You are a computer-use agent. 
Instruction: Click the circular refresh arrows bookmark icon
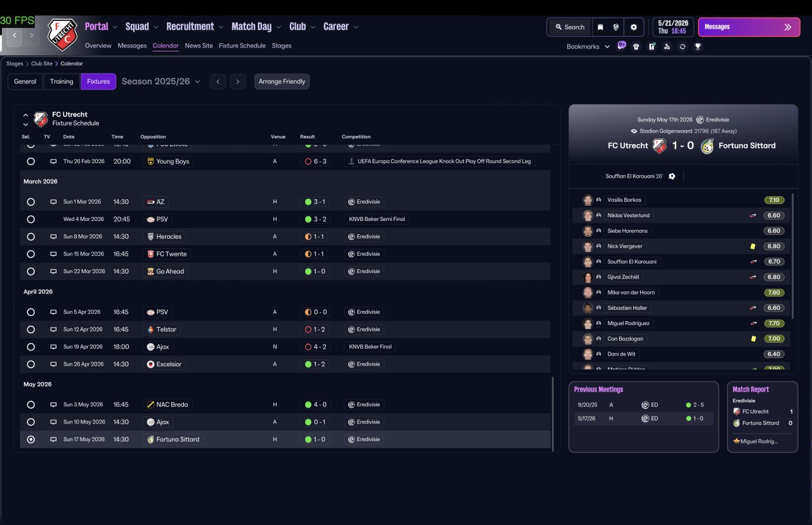pyautogui.click(x=683, y=46)
